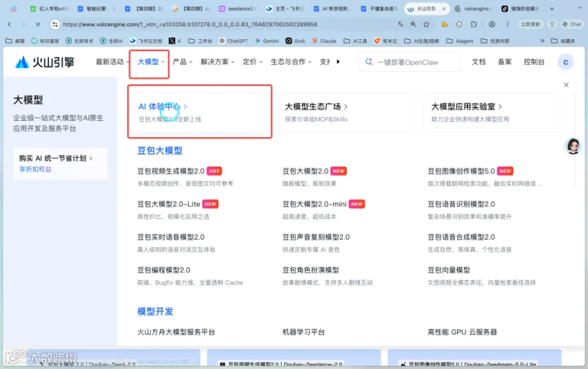Open the customer service avatar chat
Viewport: 588px width, 369px height.
click(x=573, y=146)
